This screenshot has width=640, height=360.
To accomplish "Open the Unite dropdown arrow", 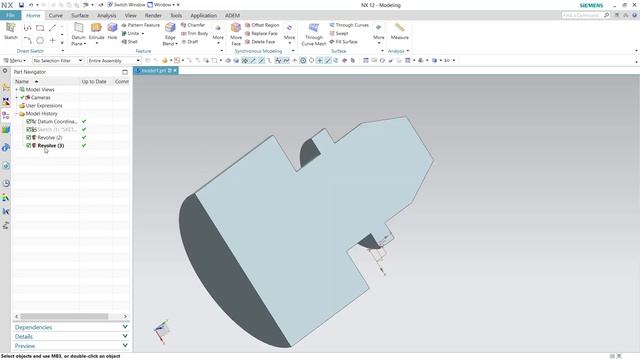I will (143, 33).
